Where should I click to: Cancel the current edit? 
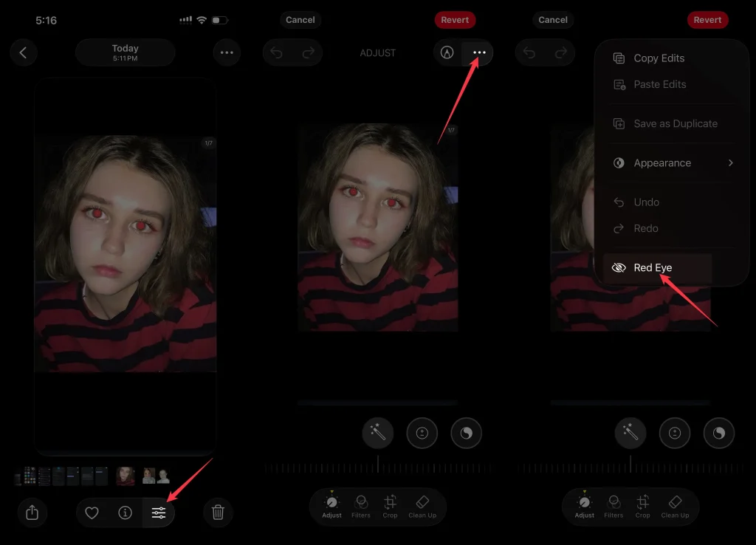[300, 20]
